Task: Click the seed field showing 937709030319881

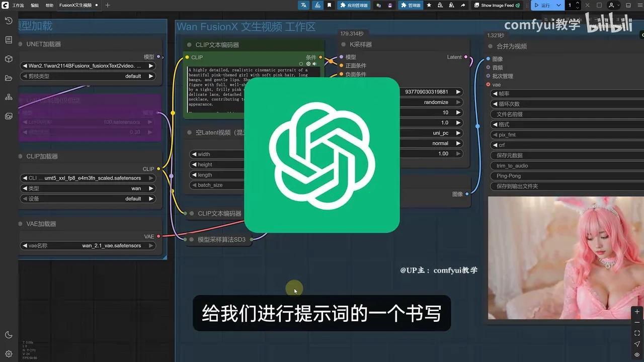Action: pos(430,92)
